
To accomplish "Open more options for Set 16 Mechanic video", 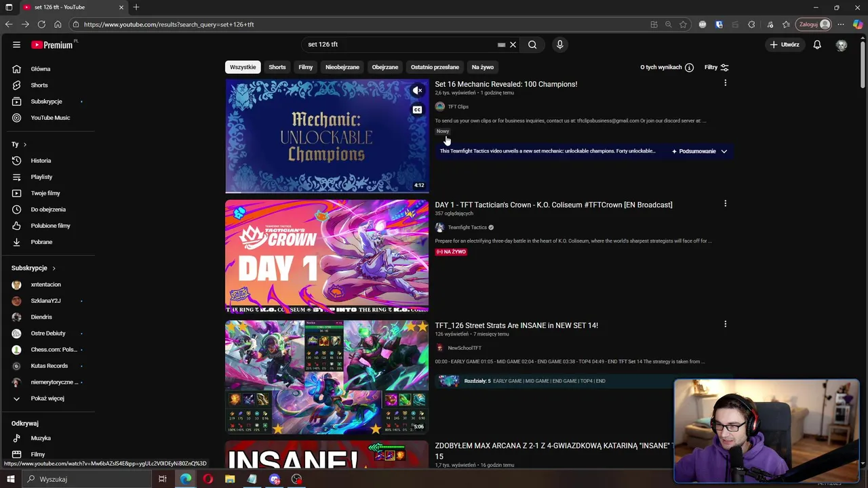I will (725, 83).
